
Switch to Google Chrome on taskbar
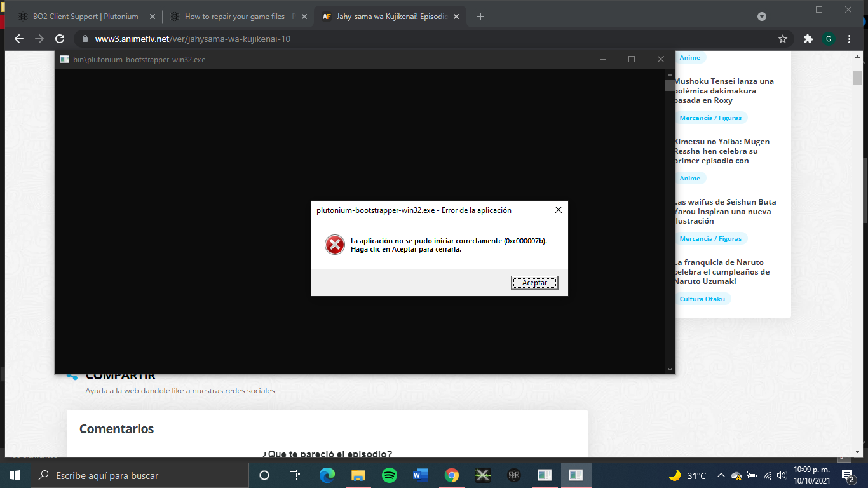(x=452, y=475)
